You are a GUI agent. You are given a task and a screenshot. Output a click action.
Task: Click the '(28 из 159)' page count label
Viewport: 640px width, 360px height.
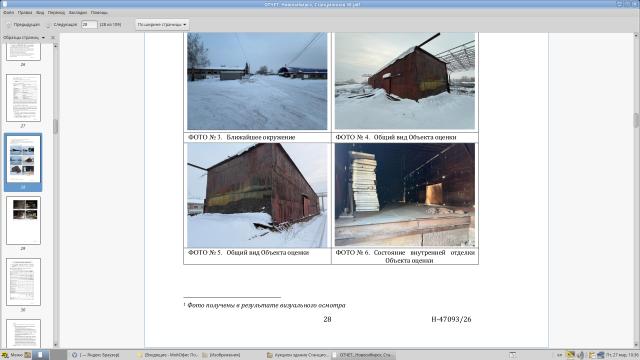click(111, 25)
